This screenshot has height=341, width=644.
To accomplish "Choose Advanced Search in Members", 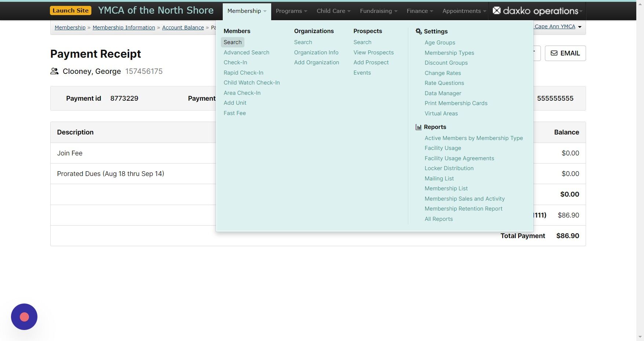I will (x=247, y=53).
